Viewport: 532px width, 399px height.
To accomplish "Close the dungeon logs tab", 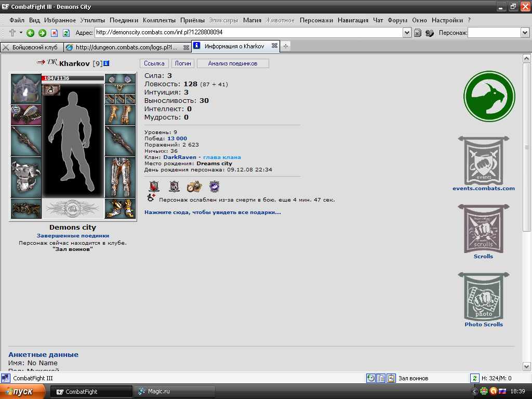I will [x=186, y=47].
